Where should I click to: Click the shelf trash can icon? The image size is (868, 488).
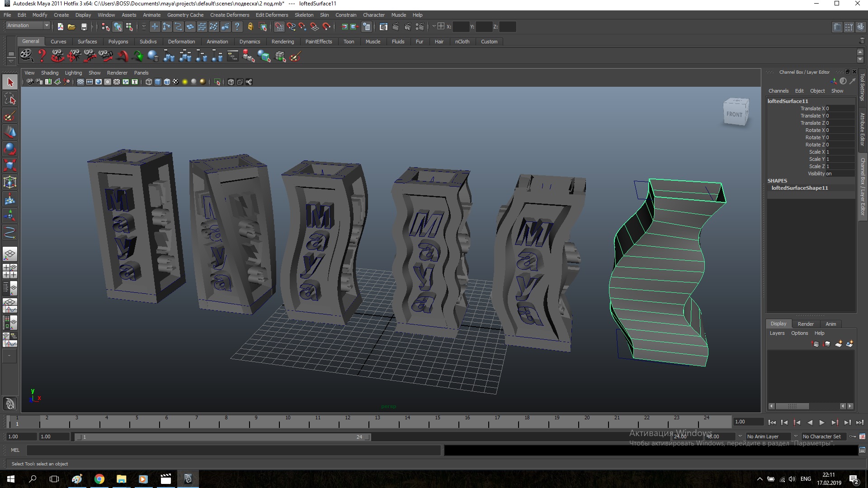pyautogui.click(x=862, y=41)
